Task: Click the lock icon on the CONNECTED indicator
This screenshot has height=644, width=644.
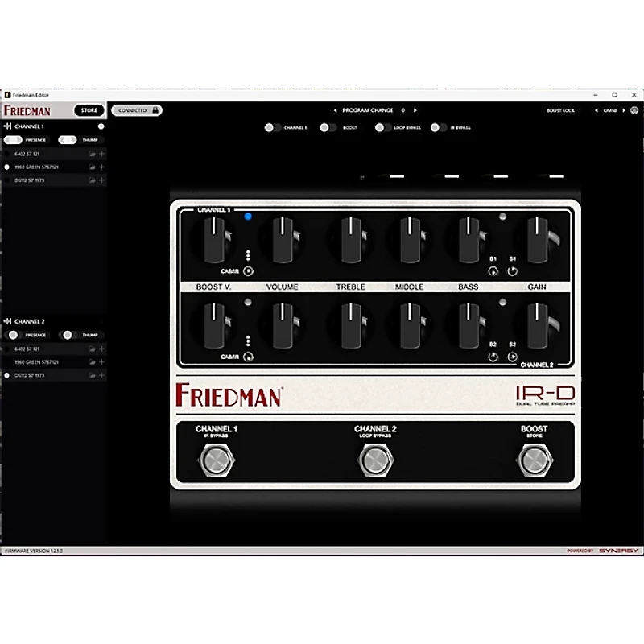Action: pos(155,111)
